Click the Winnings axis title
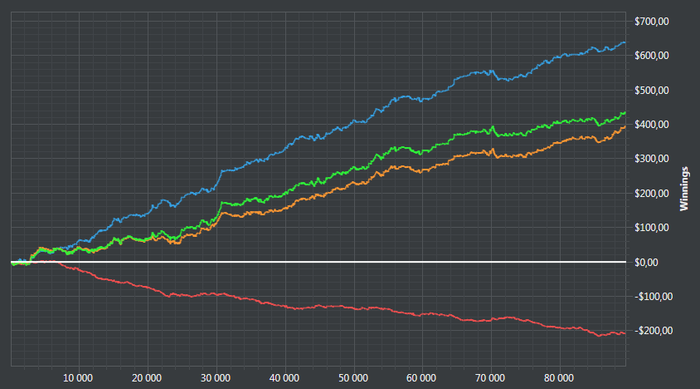700x389 pixels. click(x=684, y=188)
